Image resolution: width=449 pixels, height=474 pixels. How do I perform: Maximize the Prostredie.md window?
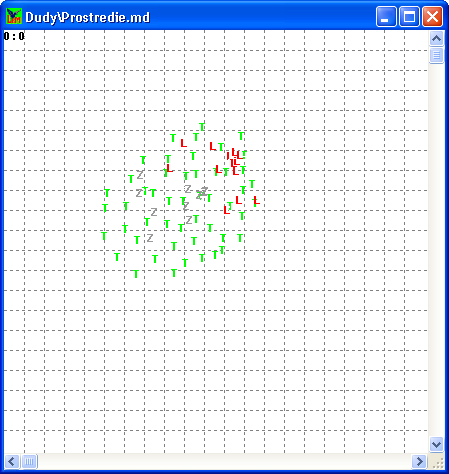point(409,16)
